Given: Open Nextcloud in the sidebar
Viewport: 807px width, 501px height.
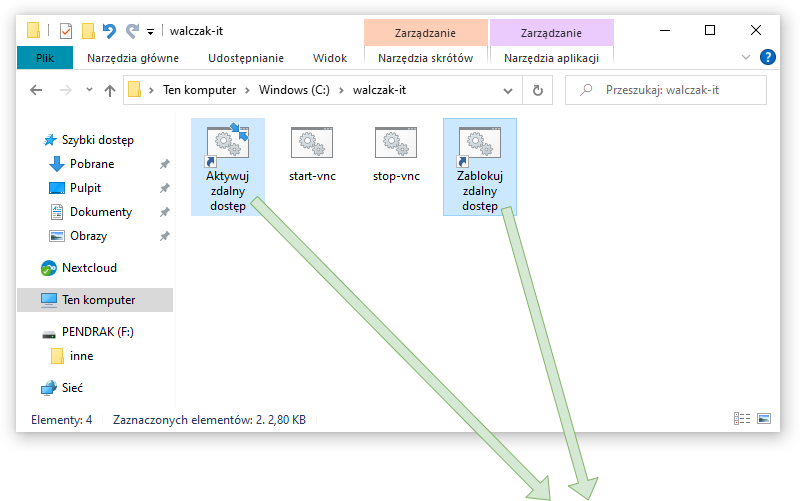Looking at the screenshot, I should (x=90, y=268).
